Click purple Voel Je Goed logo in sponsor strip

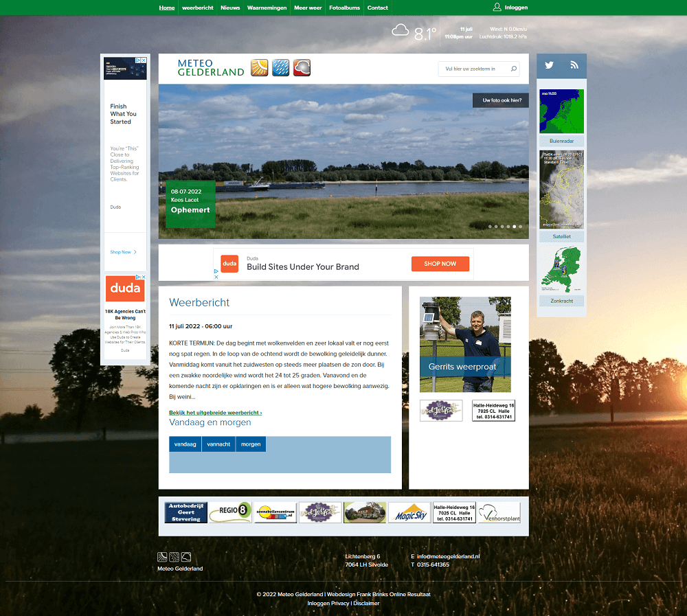[320, 512]
